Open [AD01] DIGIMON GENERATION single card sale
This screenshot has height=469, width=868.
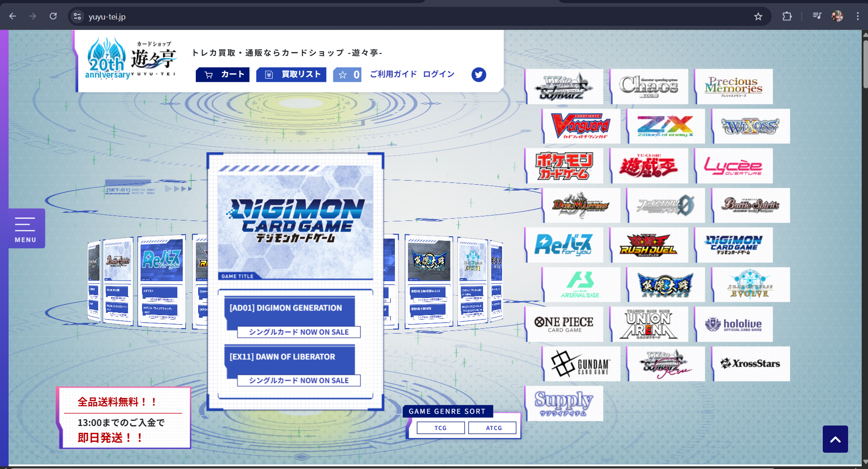(292, 317)
